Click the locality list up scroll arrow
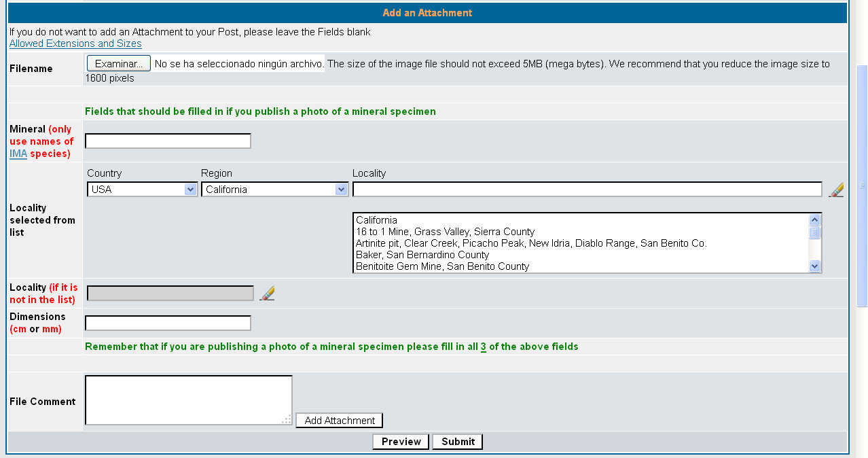Image resolution: width=868 pixels, height=458 pixels. point(815,220)
